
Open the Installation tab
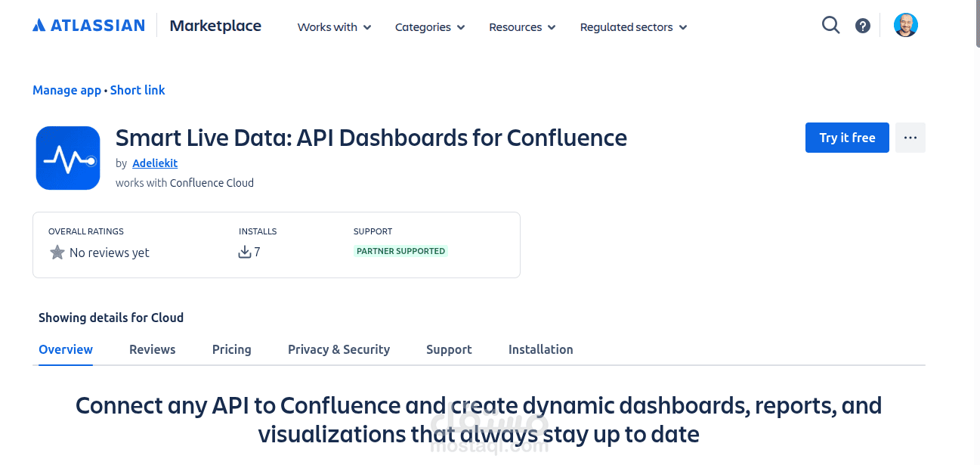(x=541, y=349)
